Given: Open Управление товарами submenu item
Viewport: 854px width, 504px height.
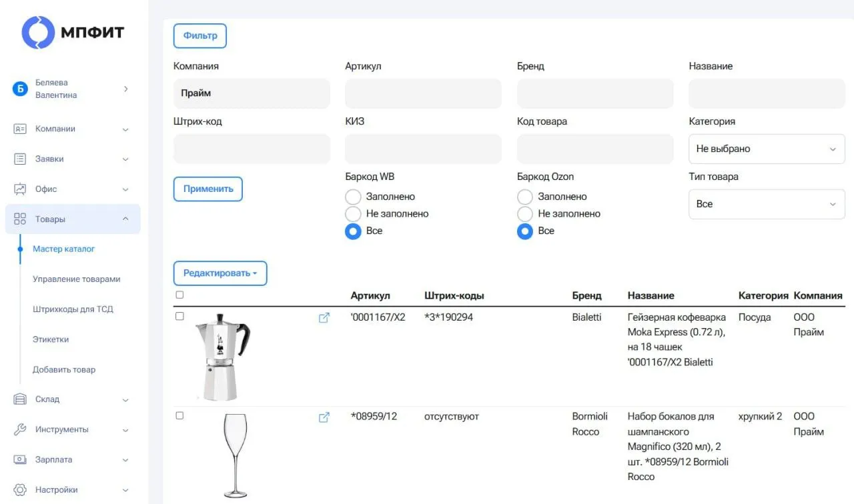Looking at the screenshot, I should (x=77, y=279).
